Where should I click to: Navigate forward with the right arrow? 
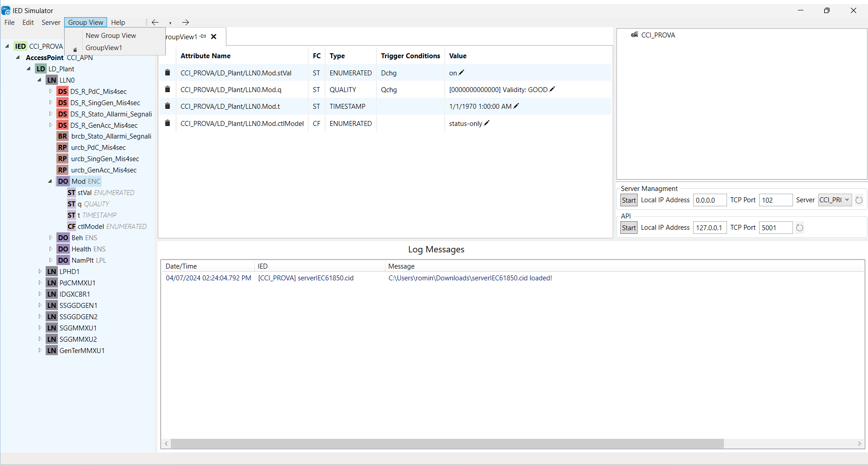click(x=185, y=22)
